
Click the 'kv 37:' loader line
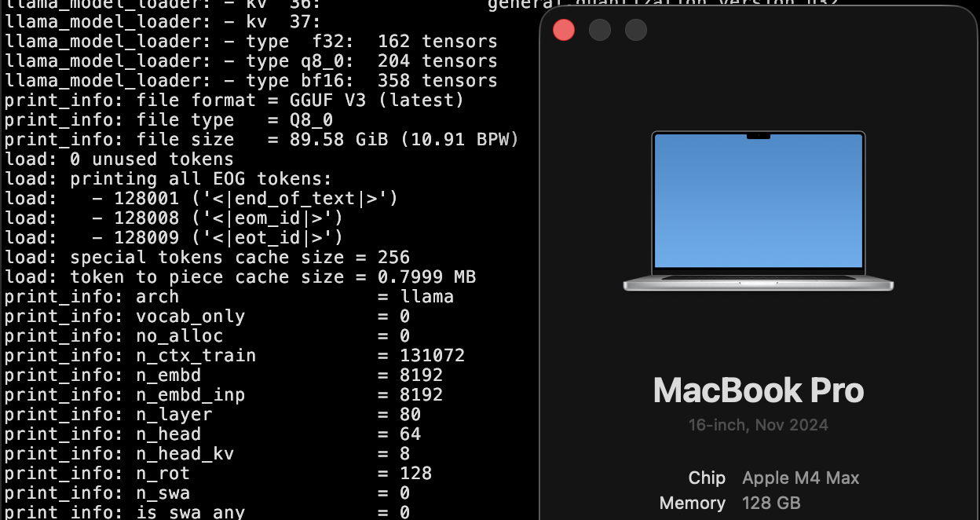[163, 22]
